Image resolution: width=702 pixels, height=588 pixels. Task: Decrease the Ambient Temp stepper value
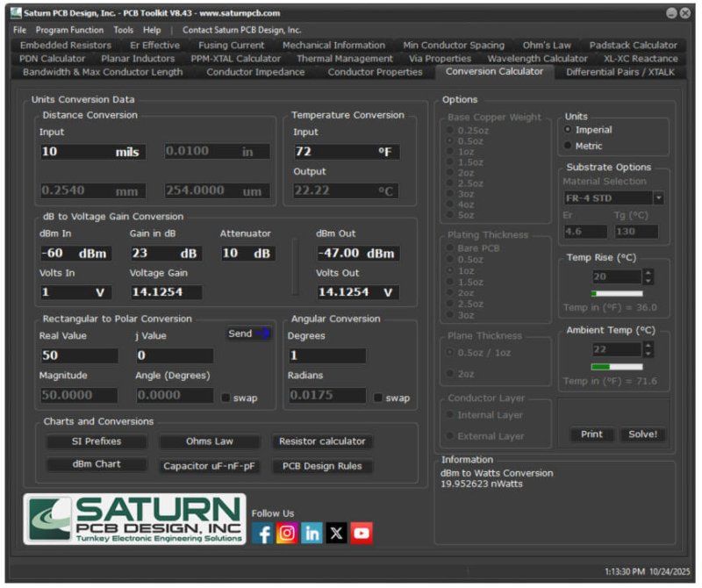click(648, 354)
